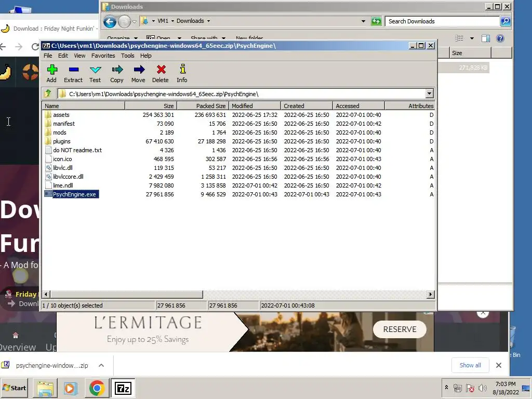Expand the 7-Zip address path dropdown
Image resolution: width=532 pixels, height=399 pixels.
point(429,94)
